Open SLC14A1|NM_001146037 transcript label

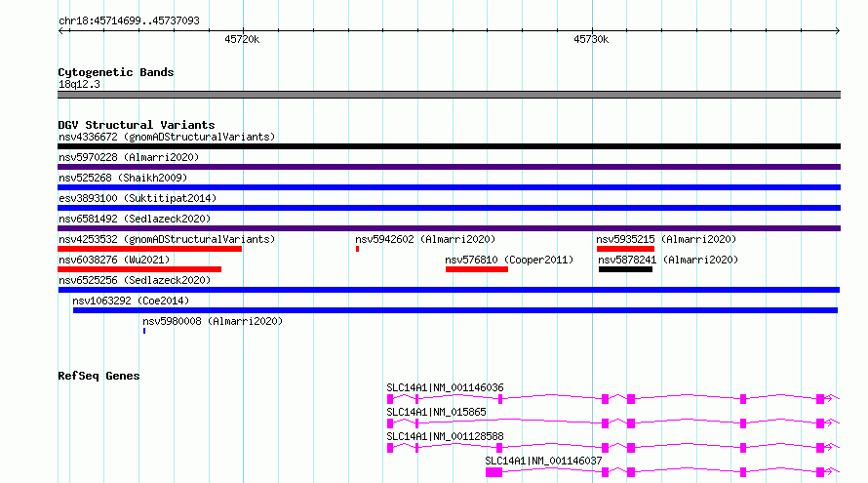[543, 461]
